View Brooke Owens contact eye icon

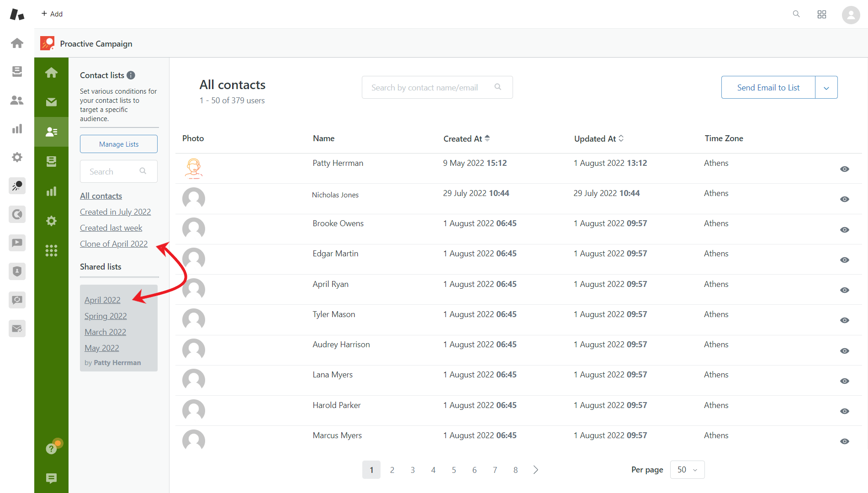click(844, 230)
